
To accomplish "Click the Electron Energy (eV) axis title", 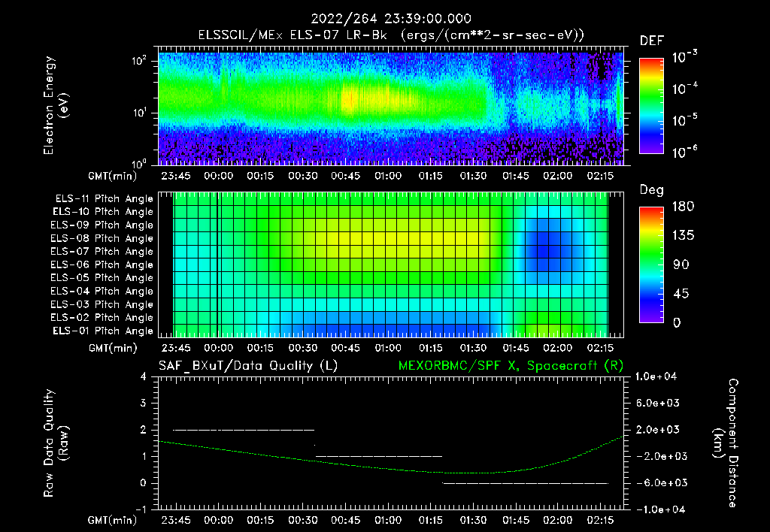I will click(56, 105).
